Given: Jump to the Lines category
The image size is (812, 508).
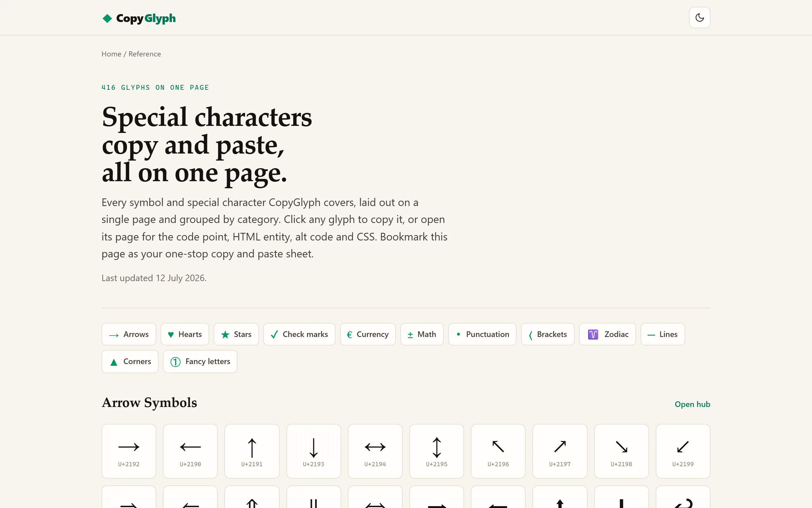Looking at the screenshot, I should click(663, 334).
